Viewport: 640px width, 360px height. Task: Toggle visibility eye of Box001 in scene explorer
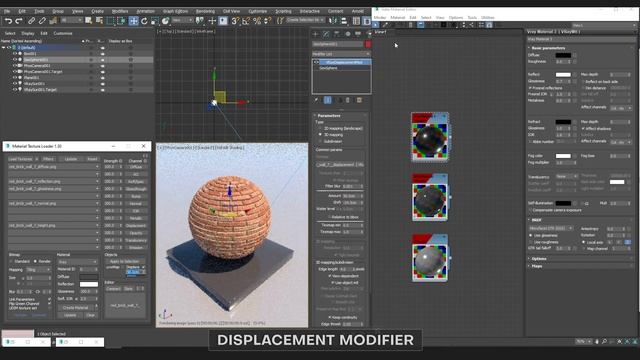coord(15,53)
